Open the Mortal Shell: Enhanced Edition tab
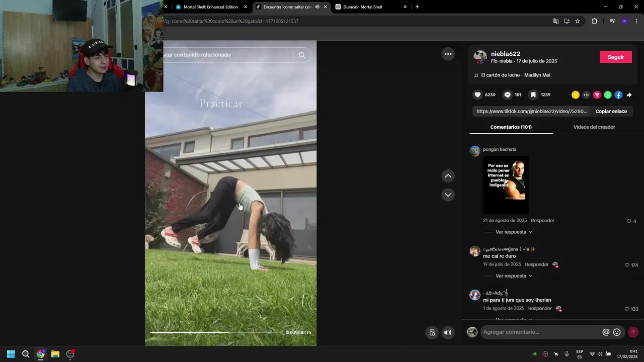The height and width of the screenshot is (362, 644). 211,7
